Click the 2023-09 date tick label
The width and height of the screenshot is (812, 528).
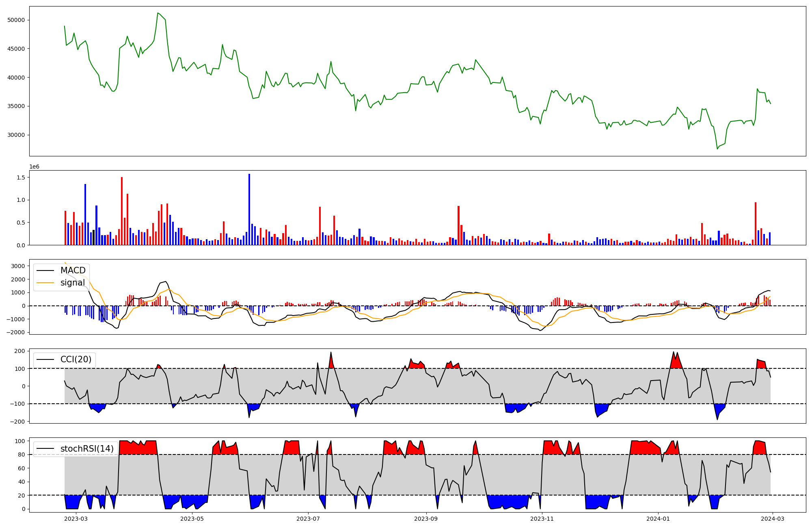(x=426, y=519)
